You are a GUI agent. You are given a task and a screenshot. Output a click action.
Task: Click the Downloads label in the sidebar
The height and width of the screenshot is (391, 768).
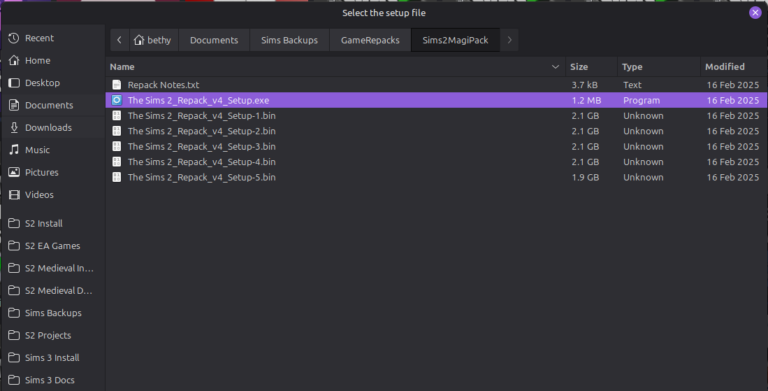point(48,127)
